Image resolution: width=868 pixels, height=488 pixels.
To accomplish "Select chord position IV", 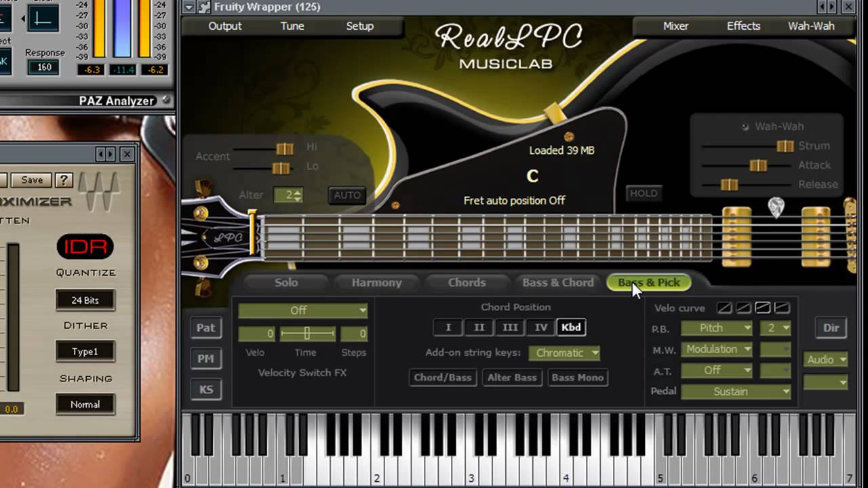I will click(x=541, y=327).
